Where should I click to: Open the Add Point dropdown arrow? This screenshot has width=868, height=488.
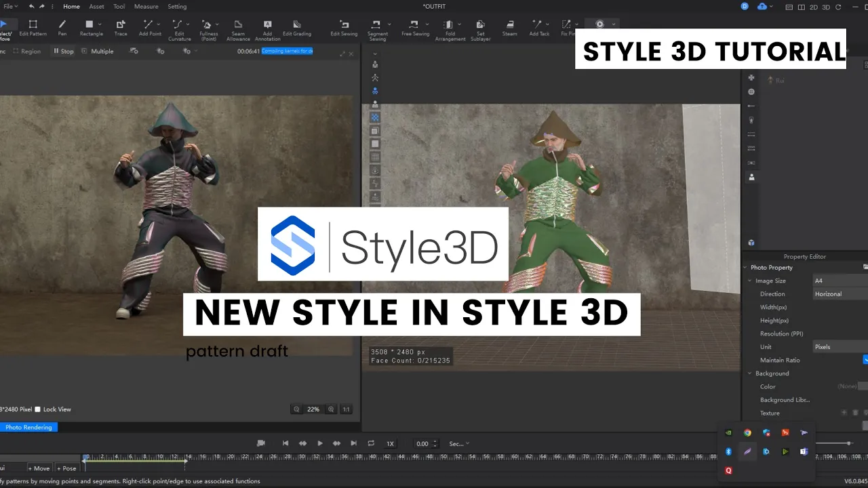[159, 24]
